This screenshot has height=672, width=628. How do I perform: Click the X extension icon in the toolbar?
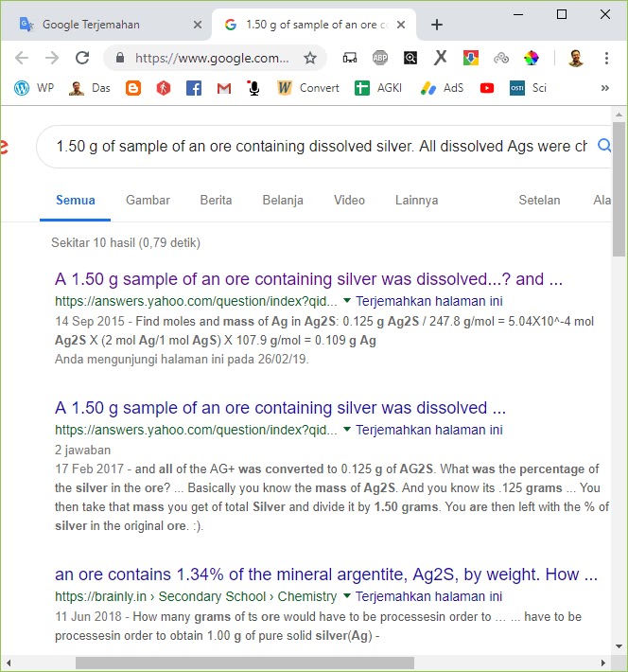[x=440, y=57]
